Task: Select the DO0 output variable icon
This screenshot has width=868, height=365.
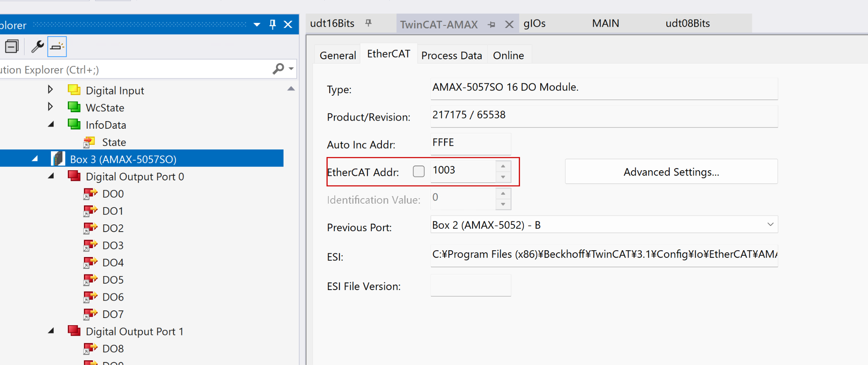Action: click(x=90, y=194)
